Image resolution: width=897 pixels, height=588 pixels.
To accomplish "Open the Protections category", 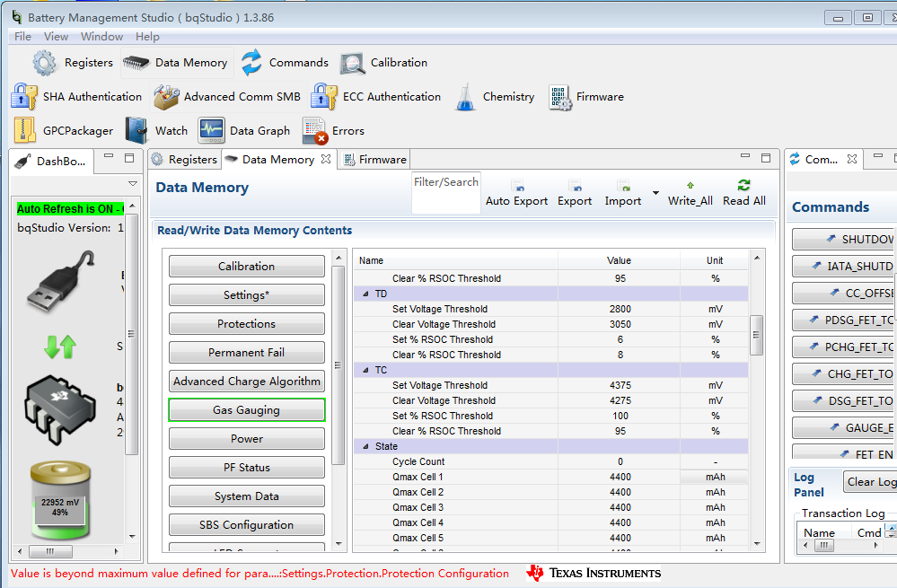I will pos(247,324).
